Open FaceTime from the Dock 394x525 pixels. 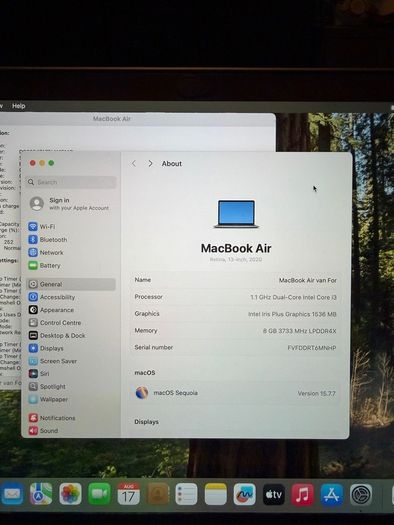pyautogui.click(x=99, y=494)
